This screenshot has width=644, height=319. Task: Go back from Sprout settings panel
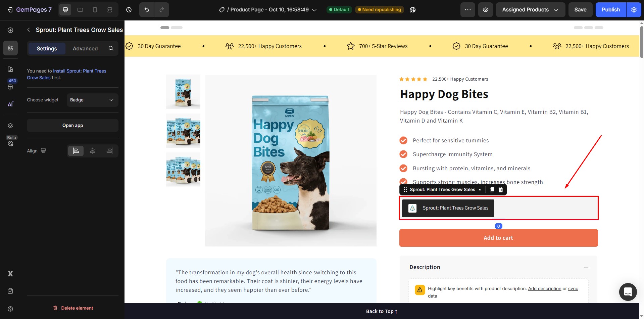[29, 30]
